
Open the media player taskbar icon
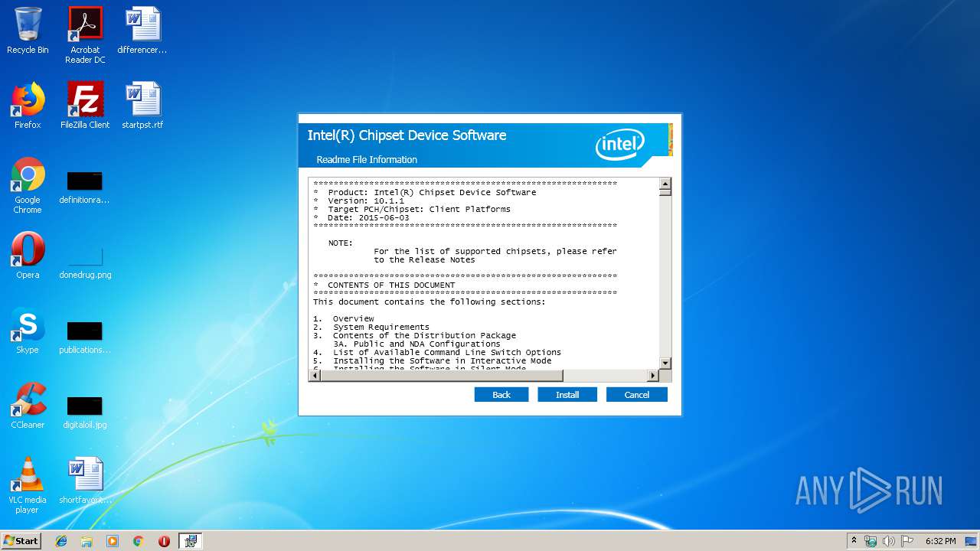113,541
